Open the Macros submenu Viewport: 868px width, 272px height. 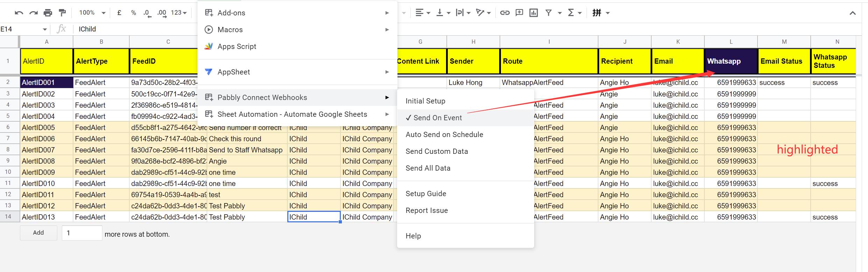click(297, 30)
